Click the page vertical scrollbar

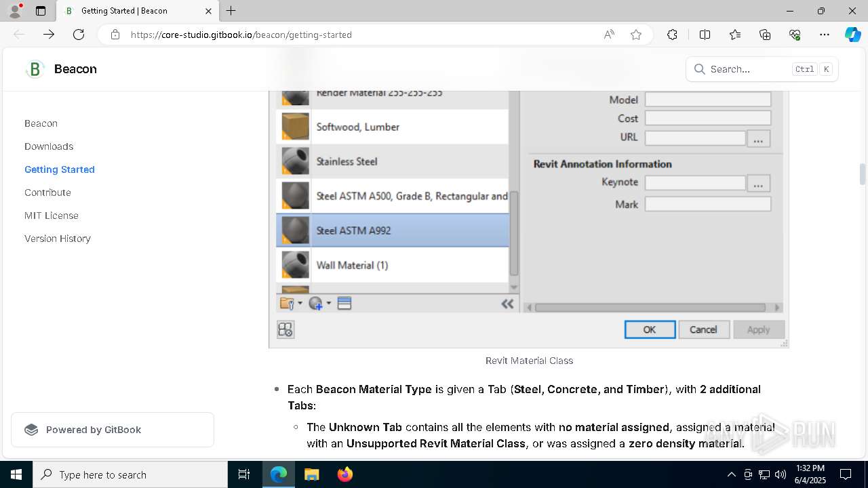(863, 174)
